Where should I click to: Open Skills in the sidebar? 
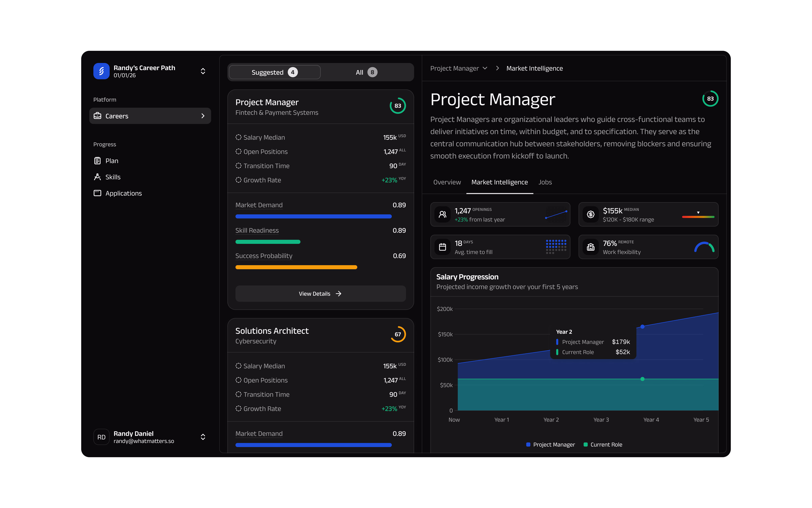click(150, 177)
